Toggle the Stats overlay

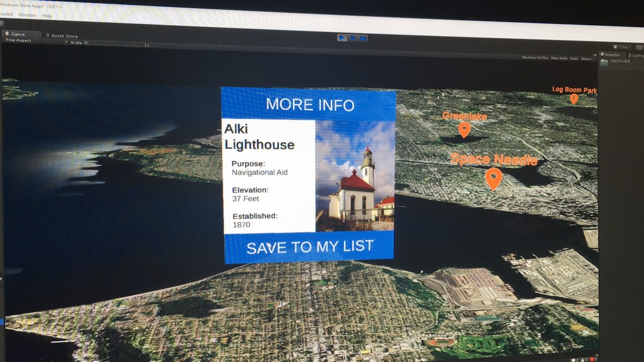tap(574, 58)
